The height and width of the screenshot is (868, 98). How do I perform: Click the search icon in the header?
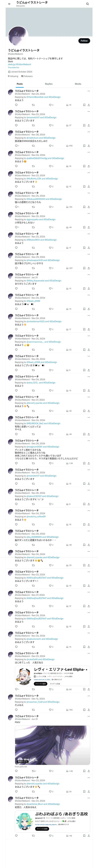[x=88, y=4]
